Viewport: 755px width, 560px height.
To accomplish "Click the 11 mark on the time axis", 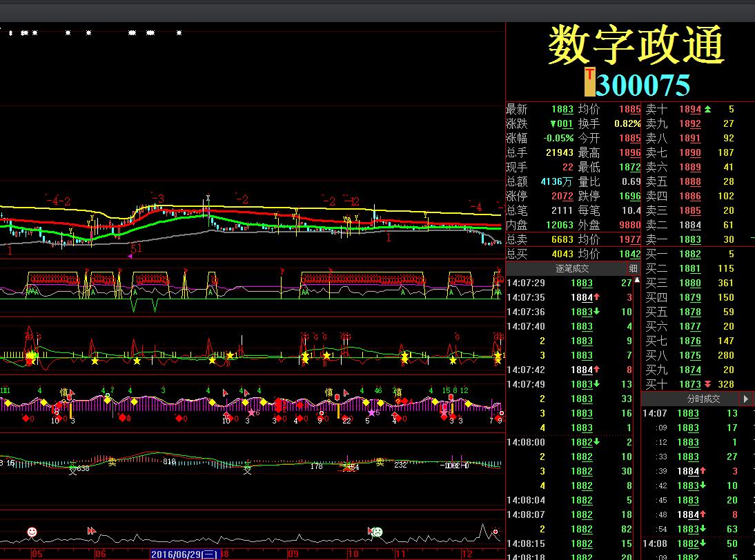I will click(x=400, y=554).
